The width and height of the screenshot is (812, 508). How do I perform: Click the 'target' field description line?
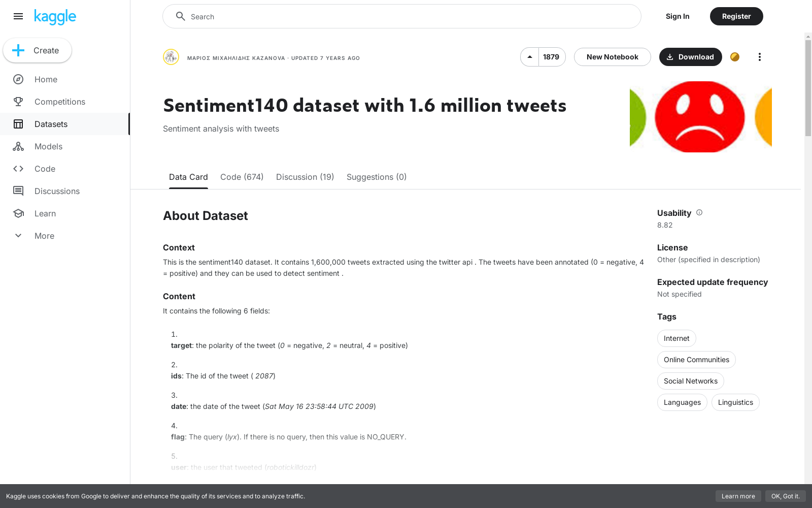click(x=289, y=345)
